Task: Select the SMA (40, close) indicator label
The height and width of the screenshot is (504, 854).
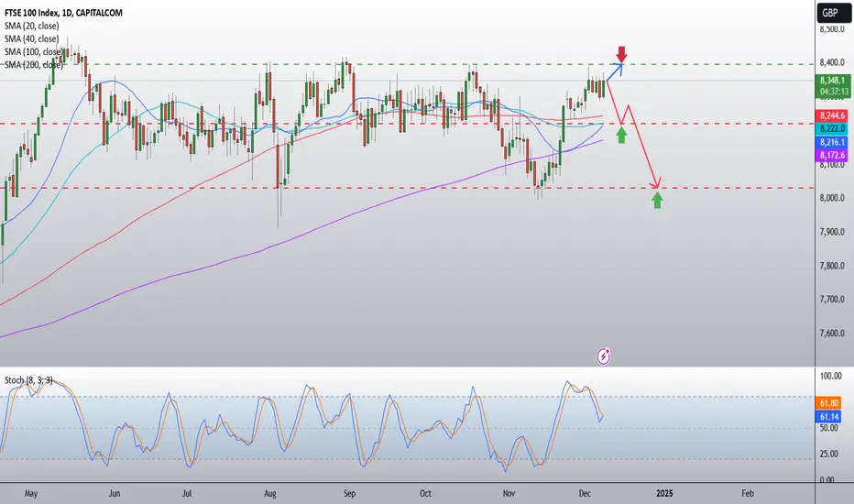Action: (x=31, y=38)
